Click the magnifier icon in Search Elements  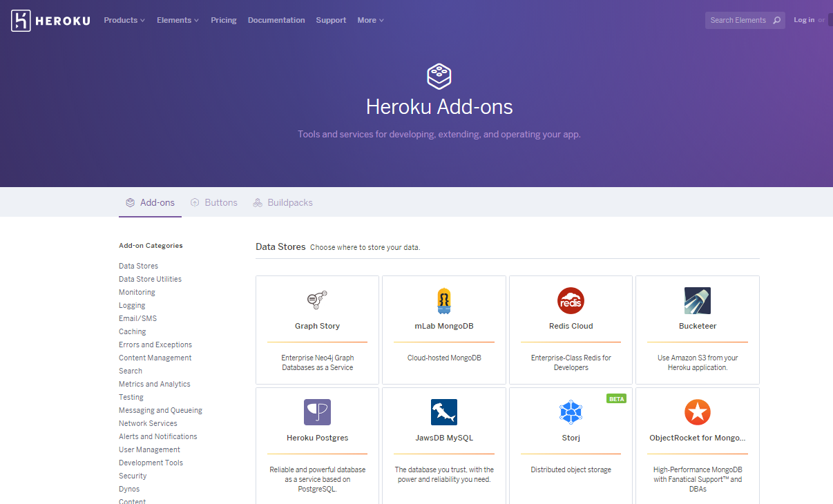click(x=776, y=20)
